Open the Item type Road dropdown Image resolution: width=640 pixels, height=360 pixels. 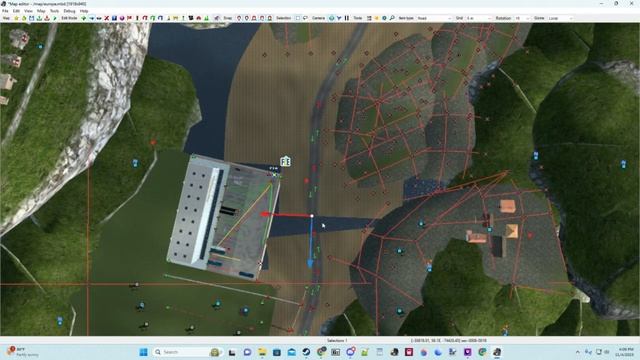coord(434,18)
